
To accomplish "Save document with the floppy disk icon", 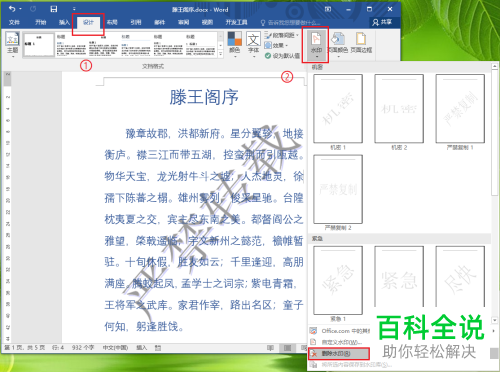I will tap(54, 9).
